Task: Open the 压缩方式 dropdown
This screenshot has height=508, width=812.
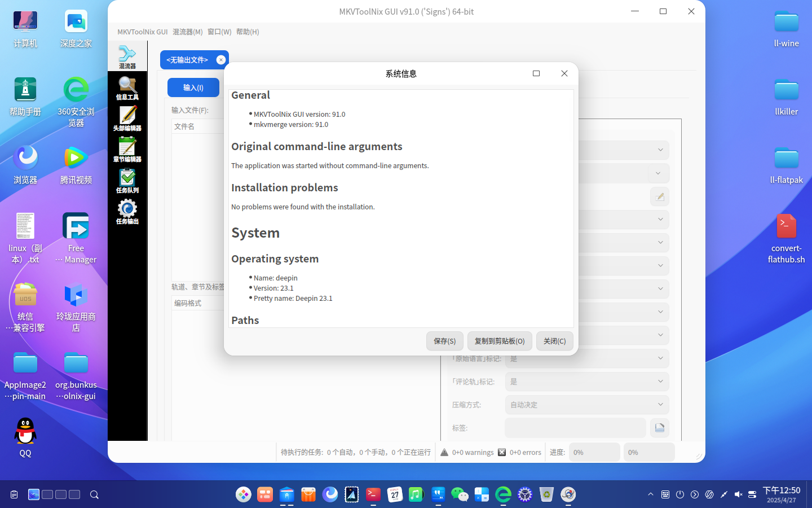Action: (x=587, y=405)
